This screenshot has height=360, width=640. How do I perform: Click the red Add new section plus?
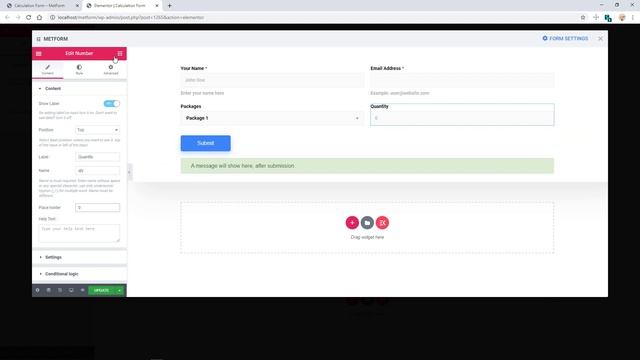coord(352,222)
